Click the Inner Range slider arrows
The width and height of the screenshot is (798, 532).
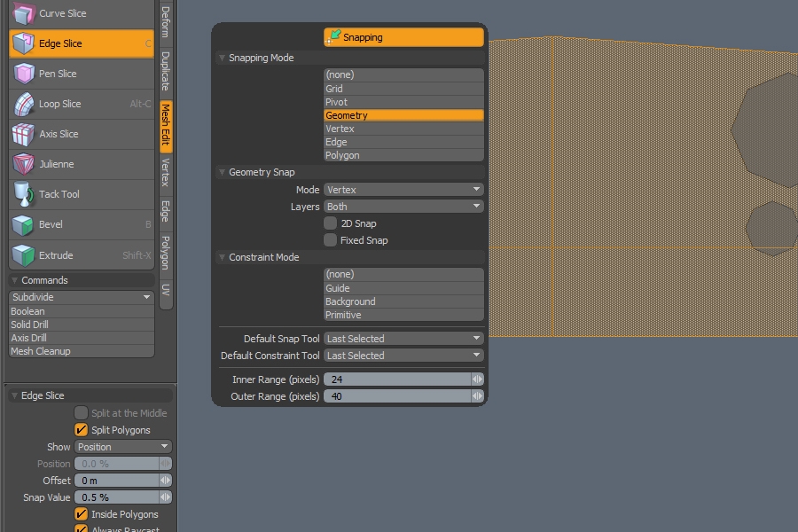[x=477, y=379]
